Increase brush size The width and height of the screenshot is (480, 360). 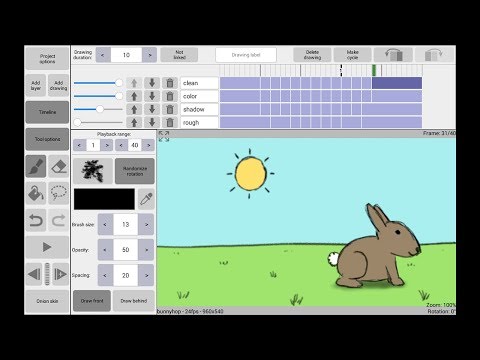146,225
